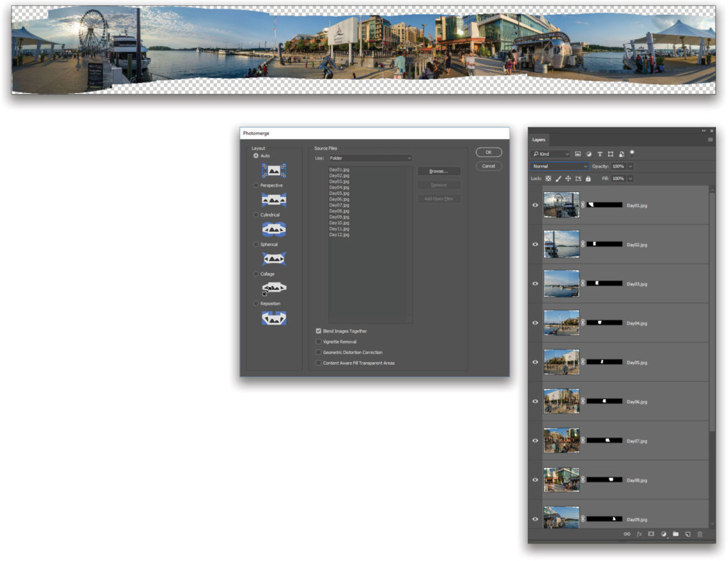Viewport: 728px width, 561px height.
Task: Select the Cylindrical layout radio button
Action: (256, 215)
